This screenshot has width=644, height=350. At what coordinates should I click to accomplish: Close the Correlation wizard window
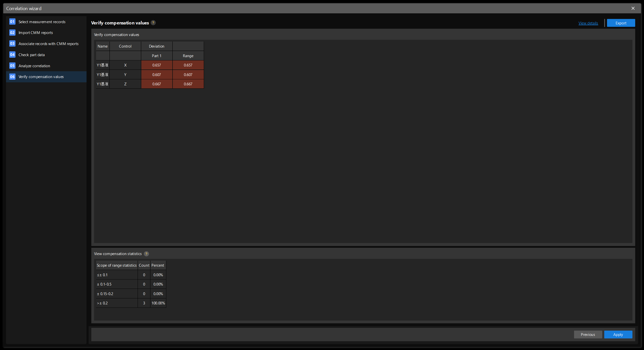[633, 8]
